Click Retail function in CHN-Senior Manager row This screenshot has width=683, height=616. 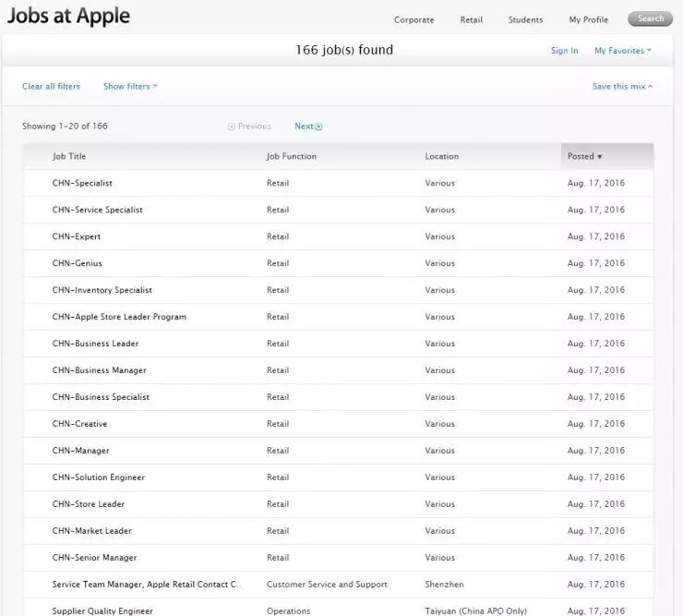pos(278,558)
